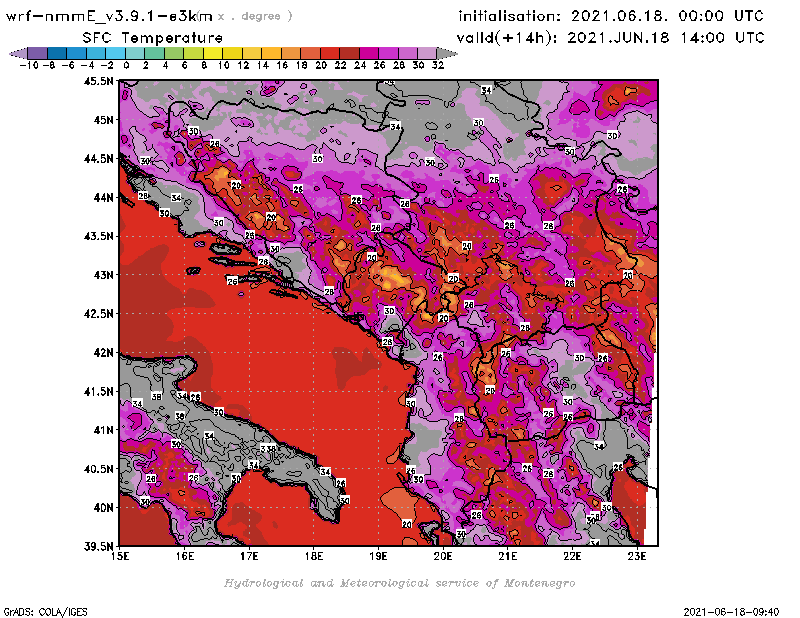This screenshot has height=618, width=800.
Task: Pick the legend swatch between -6 and -4
Action: [77, 53]
